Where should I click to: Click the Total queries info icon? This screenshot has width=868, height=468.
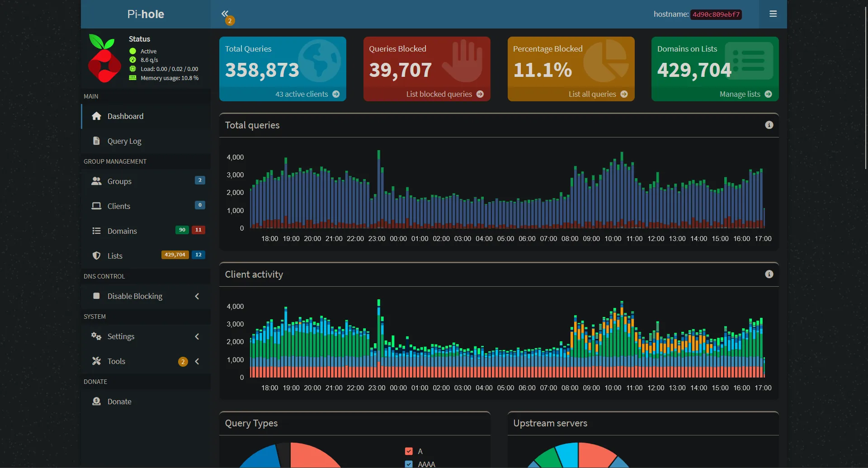point(769,125)
